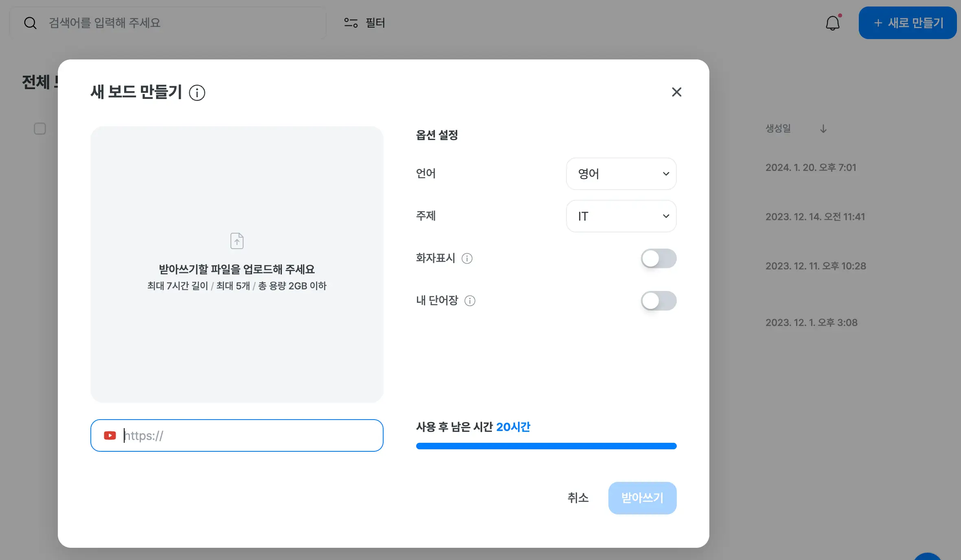This screenshot has height=560, width=961.
Task: Click the 취소 cancel button
Action: [578, 498]
